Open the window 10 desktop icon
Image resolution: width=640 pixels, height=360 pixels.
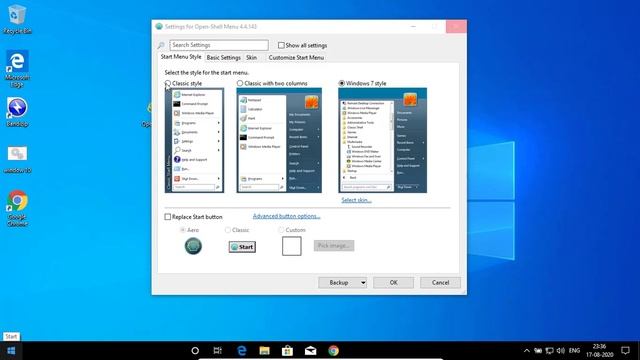coord(17,160)
